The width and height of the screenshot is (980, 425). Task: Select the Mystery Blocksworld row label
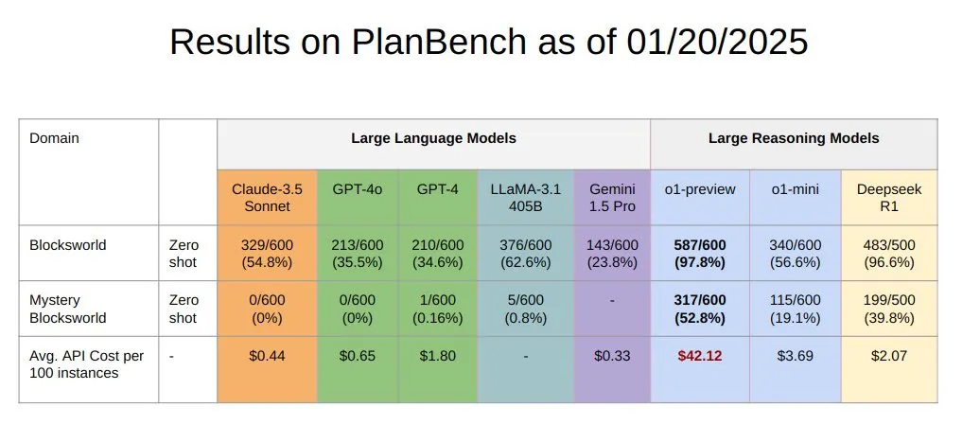pos(68,309)
